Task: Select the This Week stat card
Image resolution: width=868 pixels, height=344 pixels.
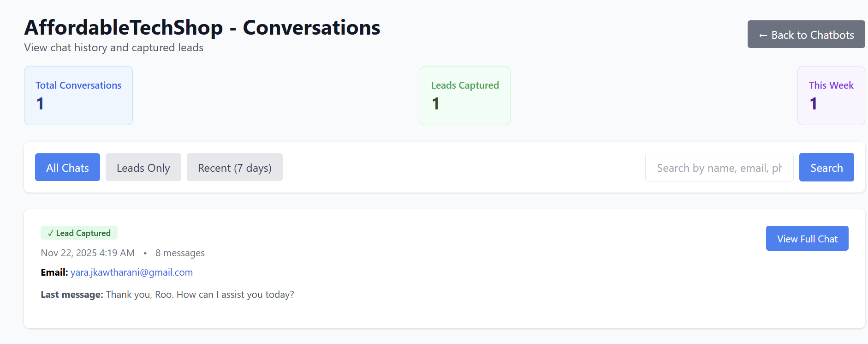Action: pos(831,96)
